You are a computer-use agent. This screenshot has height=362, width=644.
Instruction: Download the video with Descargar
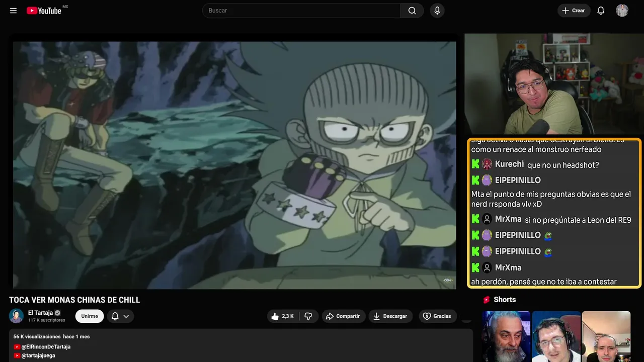(x=390, y=316)
